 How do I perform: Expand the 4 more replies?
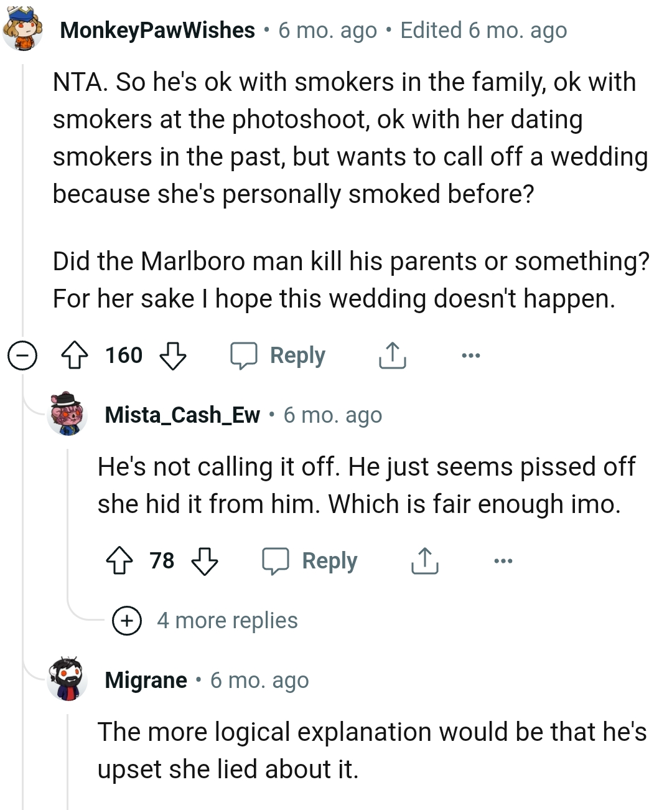[126, 620]
